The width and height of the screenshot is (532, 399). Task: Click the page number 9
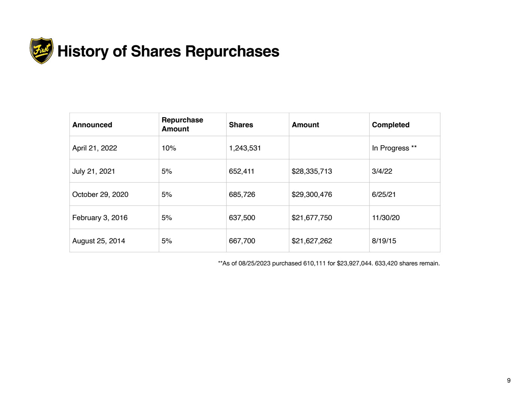coord(508,381)
